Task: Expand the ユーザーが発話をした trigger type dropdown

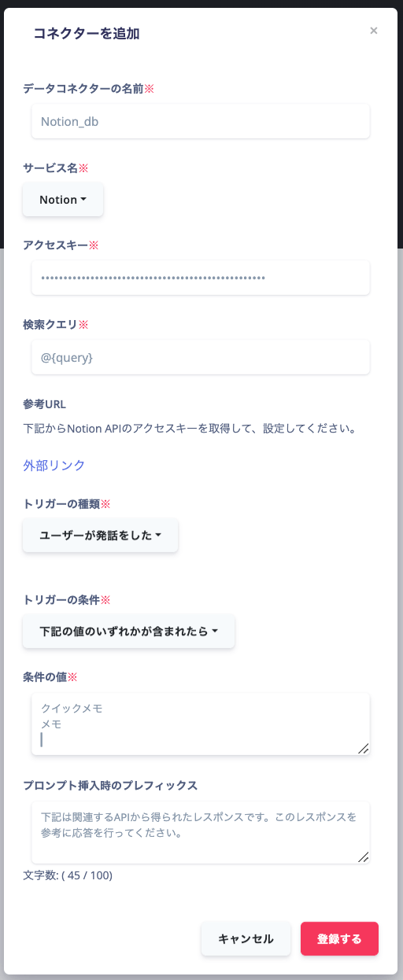Action: 100,536
